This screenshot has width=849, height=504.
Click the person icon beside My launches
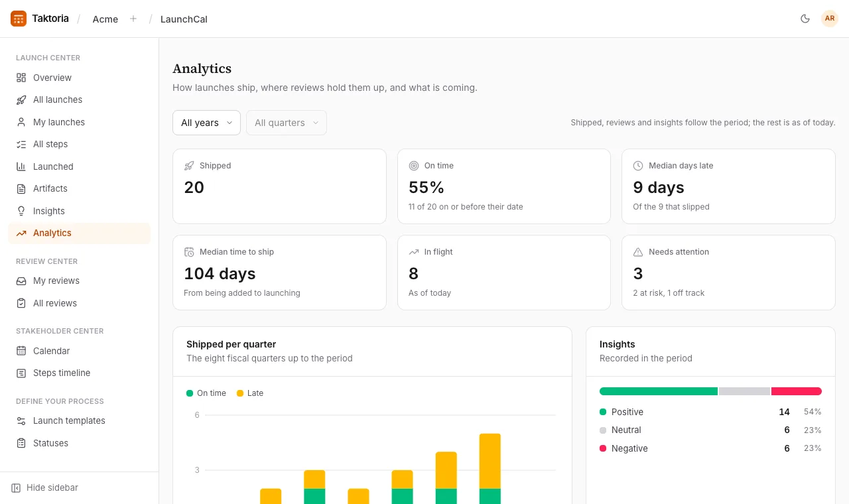point(21,122)
